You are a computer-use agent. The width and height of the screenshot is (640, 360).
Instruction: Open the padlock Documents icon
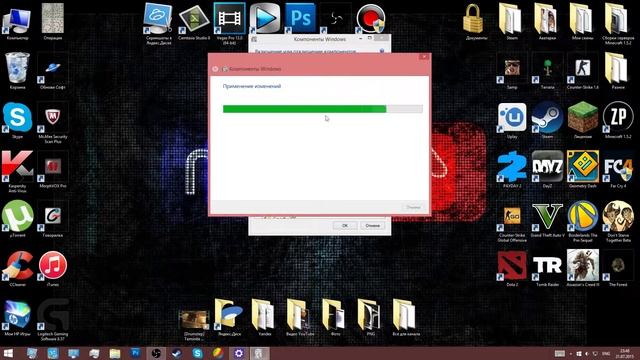point(473,21)
